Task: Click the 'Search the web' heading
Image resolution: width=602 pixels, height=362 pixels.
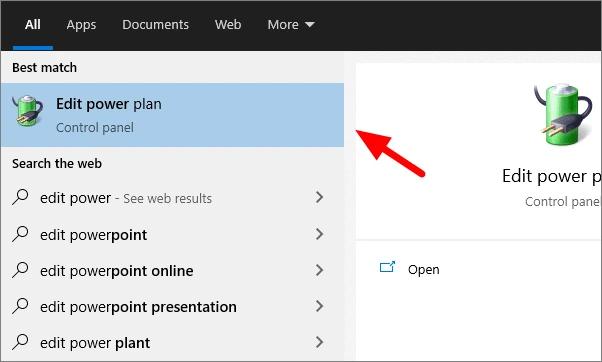Action: [x=57, y=164]
